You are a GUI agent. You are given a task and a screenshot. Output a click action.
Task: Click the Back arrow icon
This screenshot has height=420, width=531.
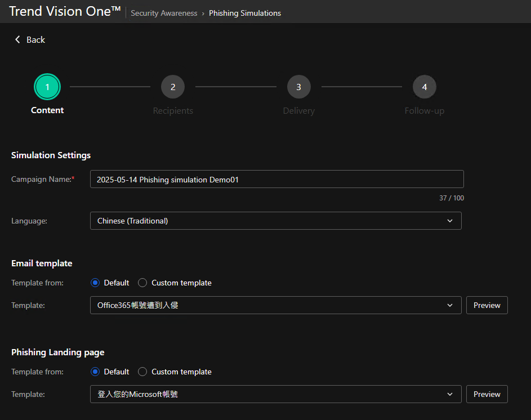[x=17, y=39]
